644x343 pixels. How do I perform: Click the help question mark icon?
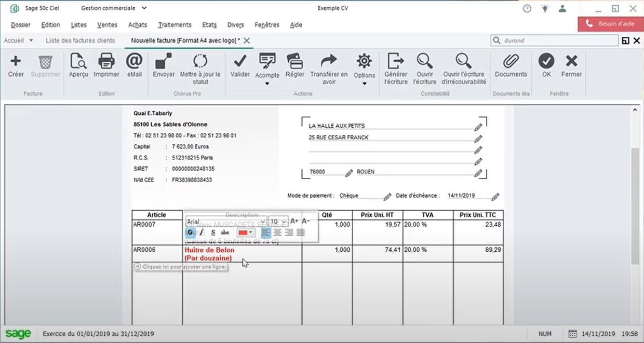(527, 8)
